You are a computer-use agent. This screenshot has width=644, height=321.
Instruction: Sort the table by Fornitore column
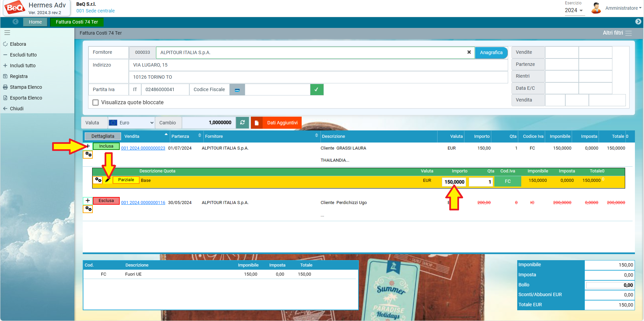point(262,136)
